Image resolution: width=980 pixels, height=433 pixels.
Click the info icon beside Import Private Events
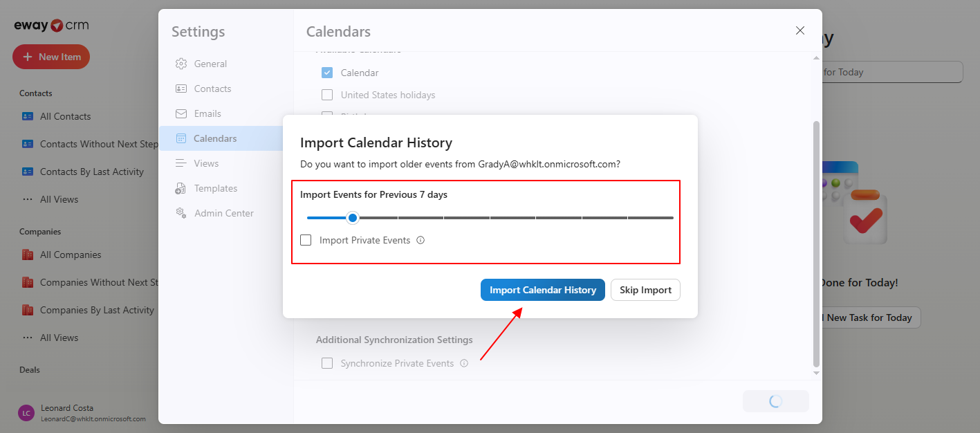pos(420,241)
